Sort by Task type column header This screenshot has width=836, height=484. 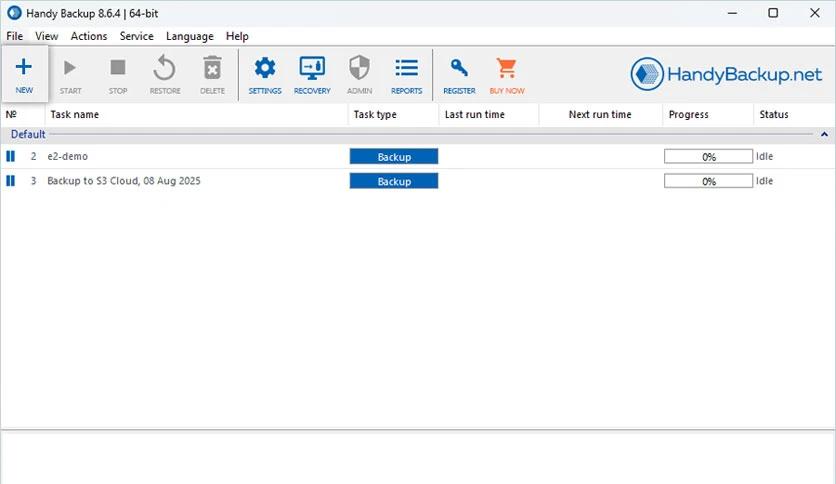(x=393, y=115)
